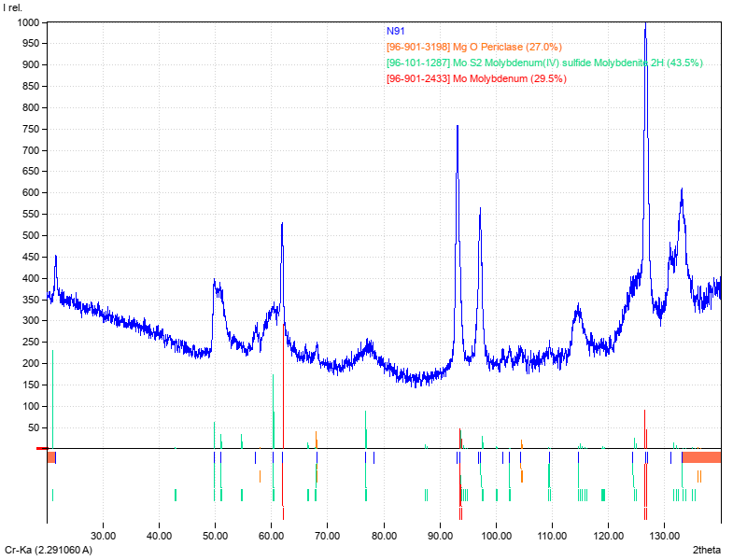Click the 30.00 tick on 2theta axis
The width and height of the screenshot is (747, 560).
103,537
